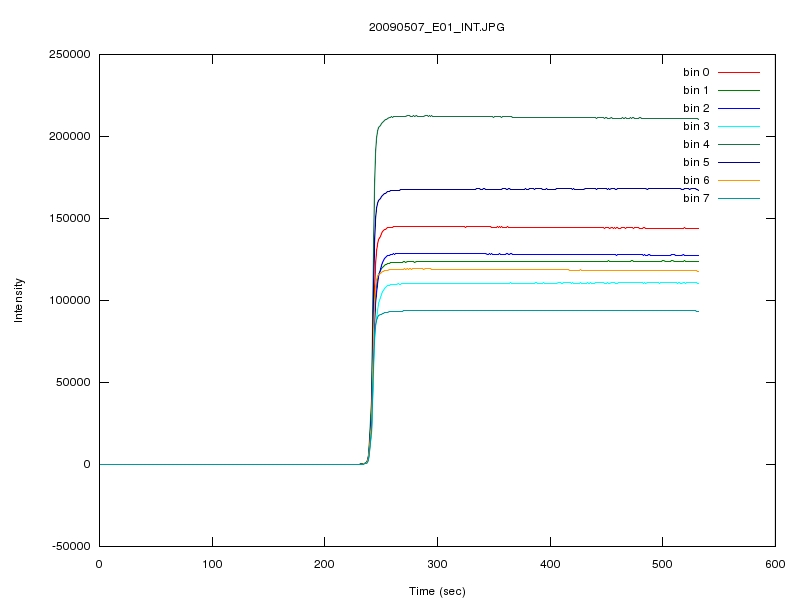
Task: Click the orange line sample for bin 6
Action: pos(739,180)
